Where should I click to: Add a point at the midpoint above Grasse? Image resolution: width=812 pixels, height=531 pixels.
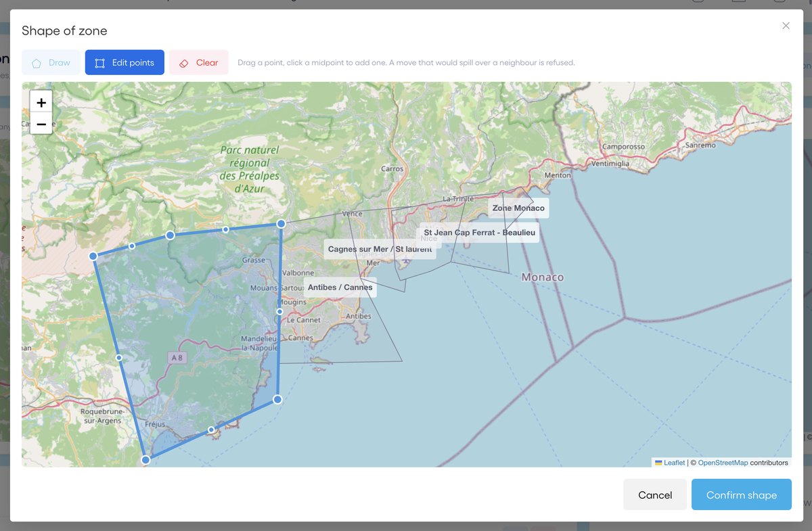tap(226, 229)
